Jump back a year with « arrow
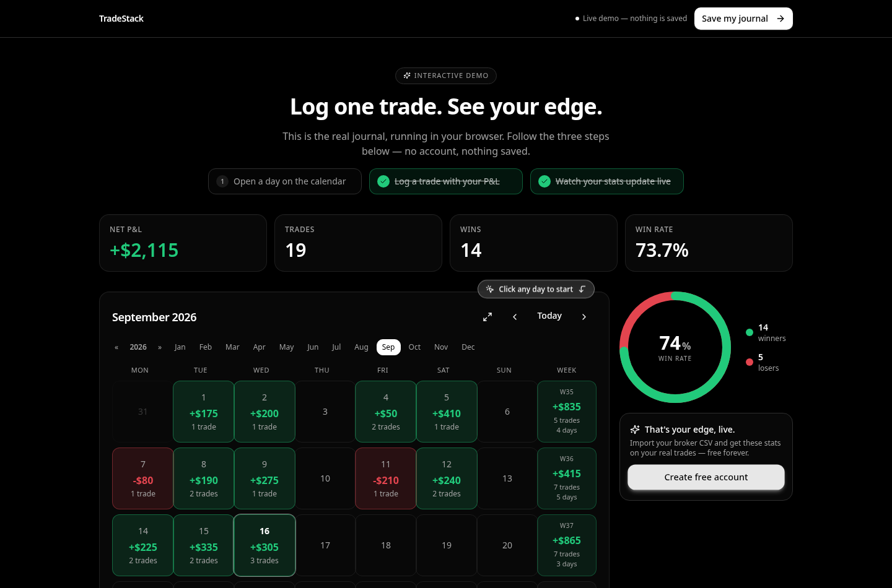This screenshot has height=588, width=892. pyautogui.click(x=116, y=347)
